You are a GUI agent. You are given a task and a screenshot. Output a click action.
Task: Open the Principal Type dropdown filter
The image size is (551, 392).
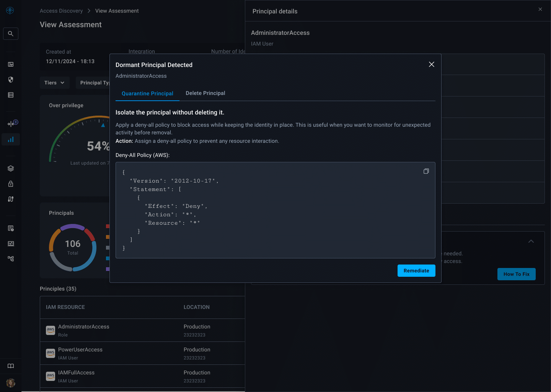click(93, 83)
